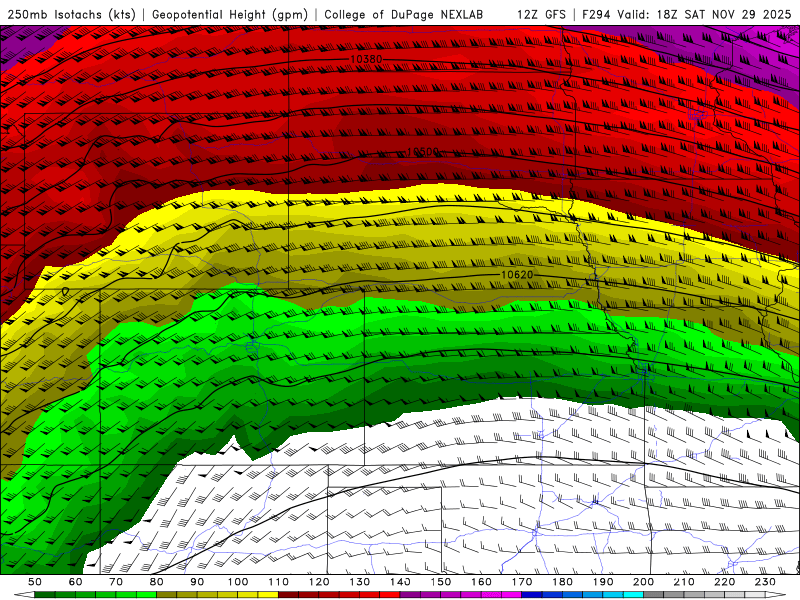The width and height of the screenshot is (800, 600).
Task: Click the 'College of DuPage NEXLAB' label
Action: [x=404, y=14]
